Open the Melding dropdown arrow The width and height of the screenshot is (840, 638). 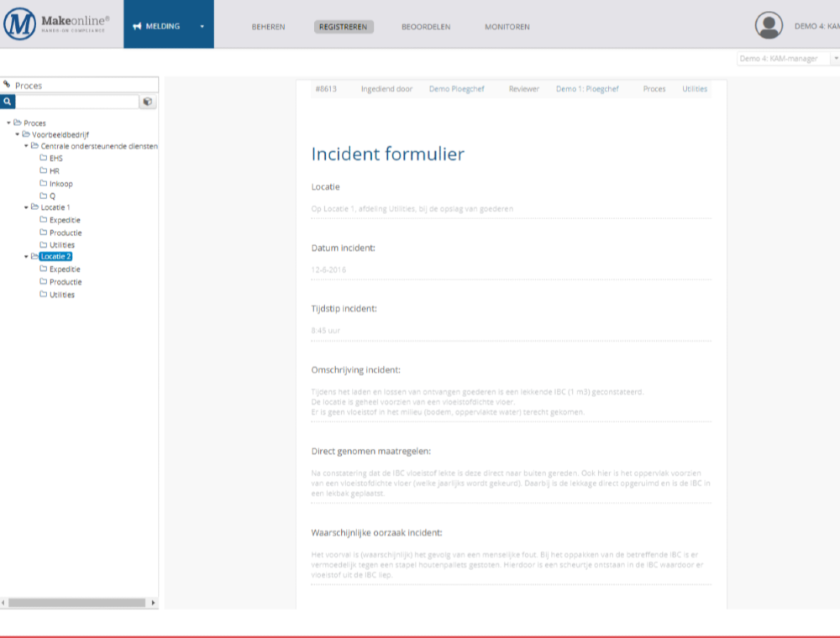point(202,26)
